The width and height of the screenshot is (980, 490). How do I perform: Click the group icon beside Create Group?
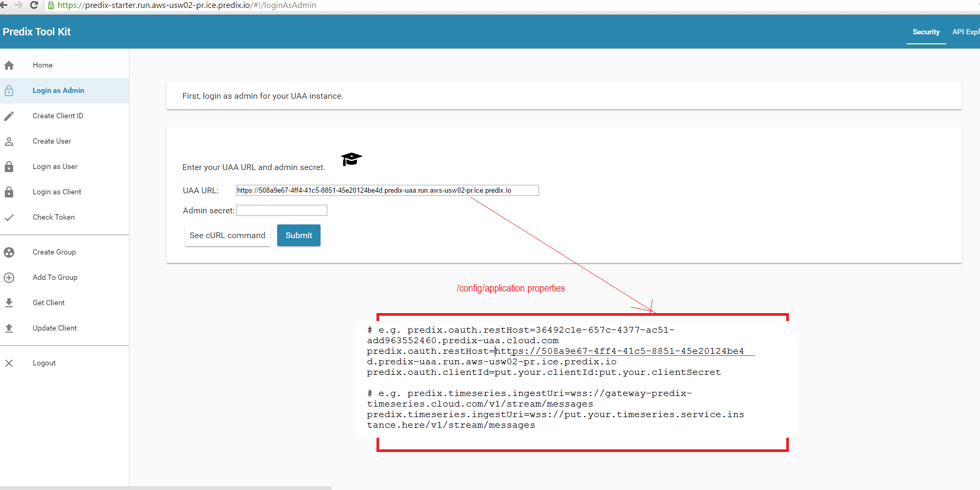pyautogui.click(x=9, y=252)
